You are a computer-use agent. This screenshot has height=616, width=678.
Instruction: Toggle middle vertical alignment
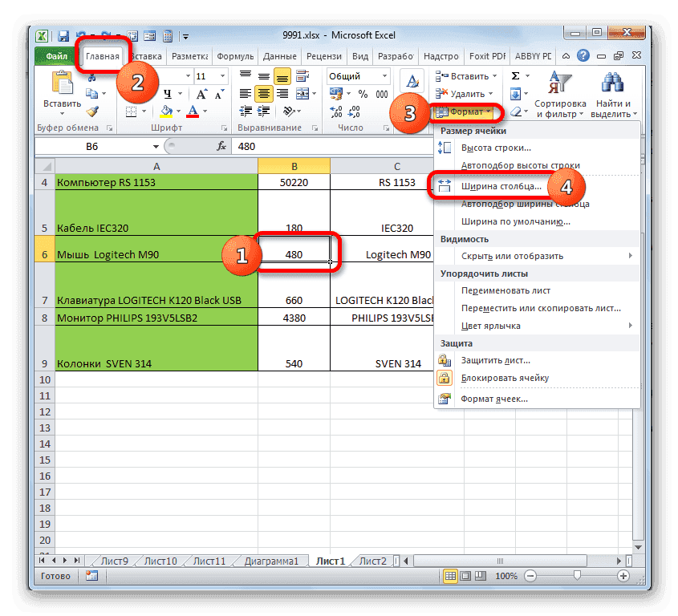262,75
